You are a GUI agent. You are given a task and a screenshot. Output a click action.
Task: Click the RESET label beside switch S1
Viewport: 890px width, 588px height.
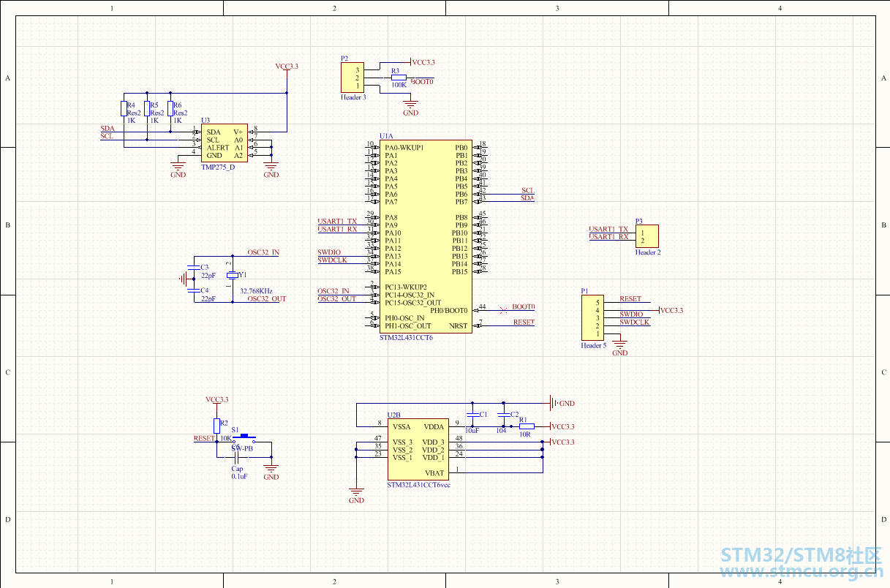tap(204, 438)
